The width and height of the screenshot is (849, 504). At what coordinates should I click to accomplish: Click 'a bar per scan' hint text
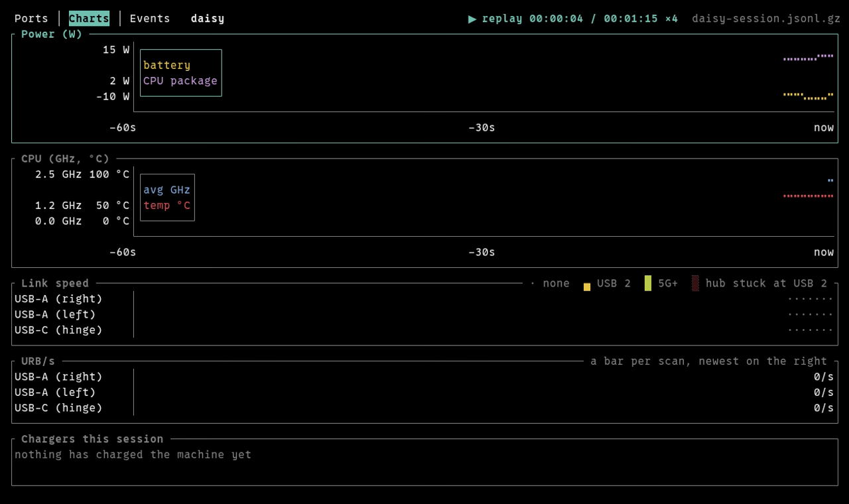[709, 361]
